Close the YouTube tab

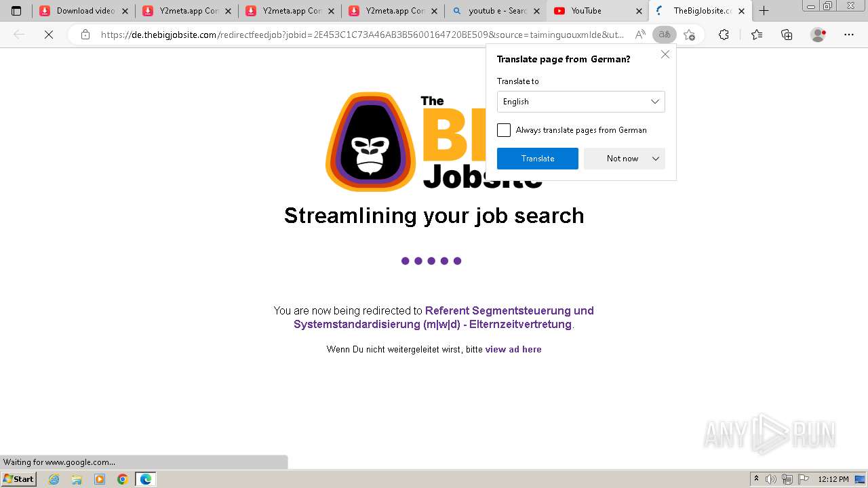point(639,11)
